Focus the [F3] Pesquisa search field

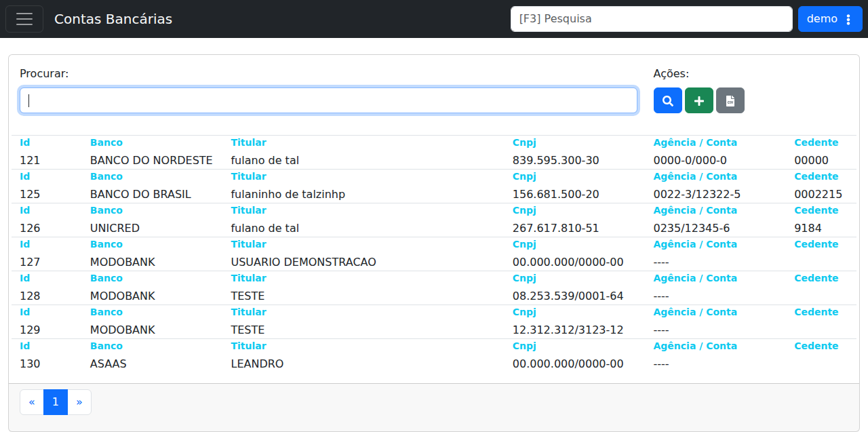652,19
